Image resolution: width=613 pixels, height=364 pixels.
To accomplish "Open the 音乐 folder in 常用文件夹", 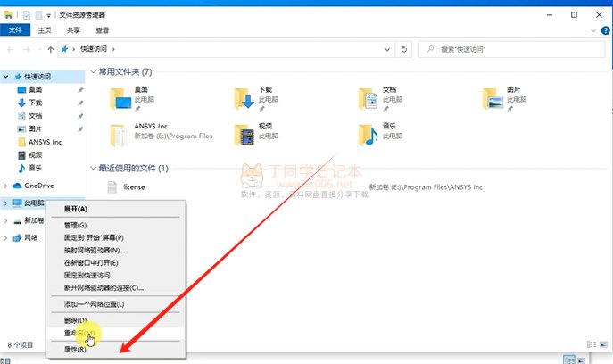I will [380, 135].
